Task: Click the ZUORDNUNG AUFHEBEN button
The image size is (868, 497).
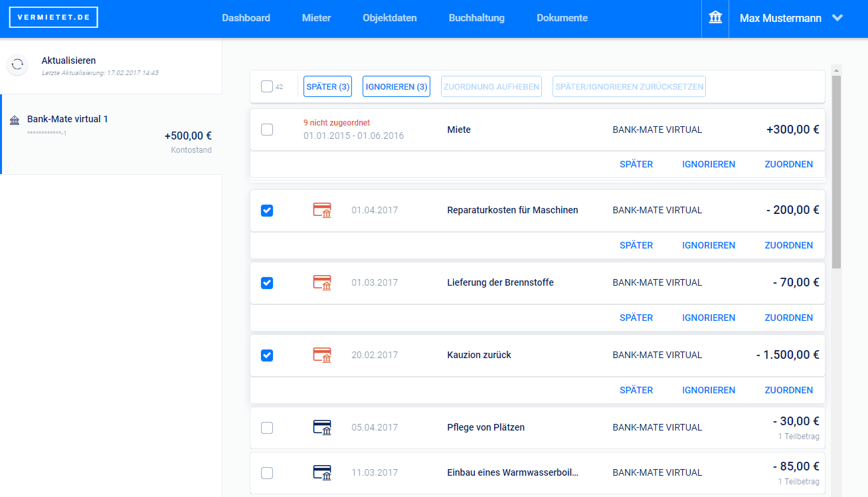Action: pos(491,86)
